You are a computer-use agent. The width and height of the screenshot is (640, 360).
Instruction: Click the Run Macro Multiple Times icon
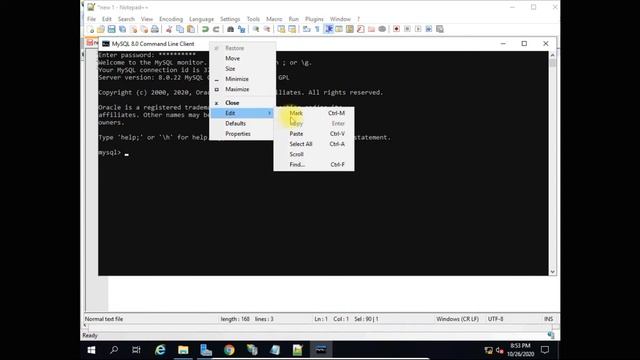(x=429, y=29)
